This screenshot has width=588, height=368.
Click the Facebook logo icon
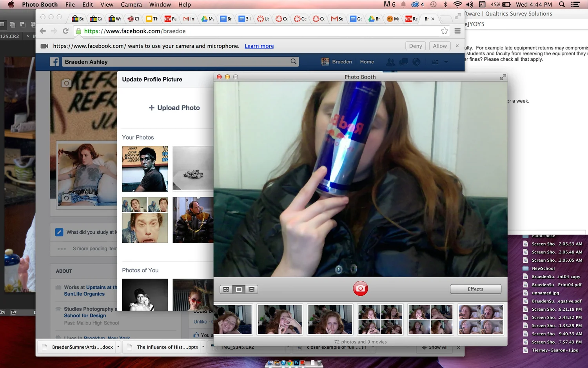(54, 62)
